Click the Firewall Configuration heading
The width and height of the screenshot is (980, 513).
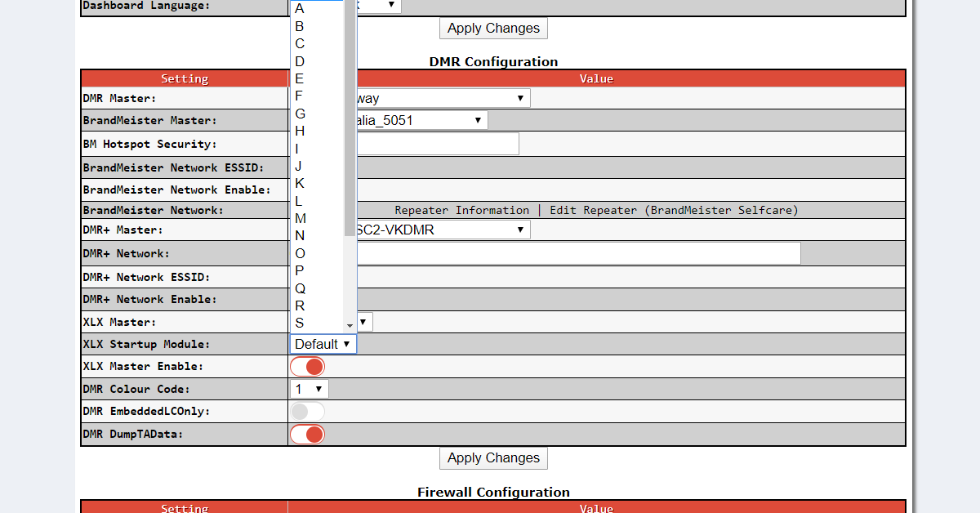(493, 492)
